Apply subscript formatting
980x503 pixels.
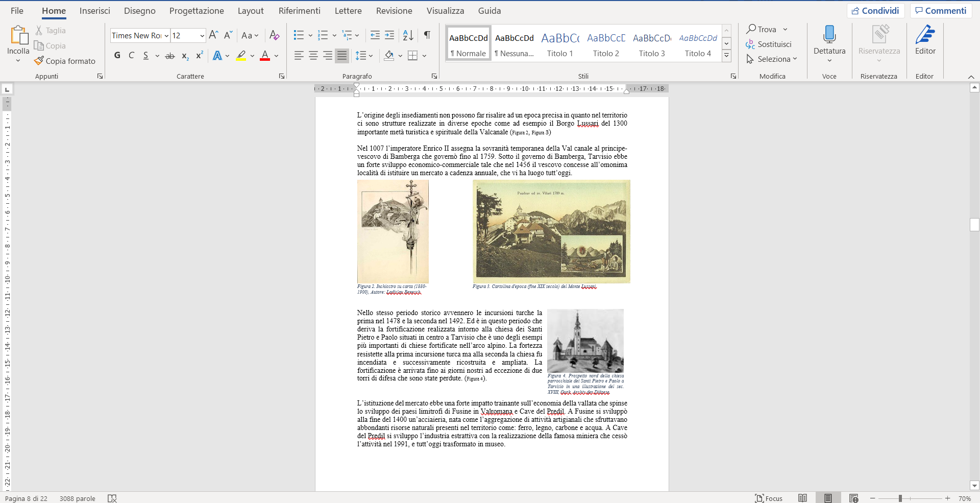tap(185, 56)
